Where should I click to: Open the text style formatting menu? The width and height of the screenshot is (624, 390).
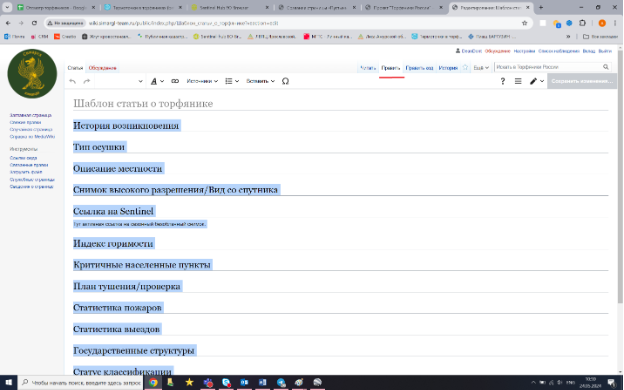click(x=157, y=81)
